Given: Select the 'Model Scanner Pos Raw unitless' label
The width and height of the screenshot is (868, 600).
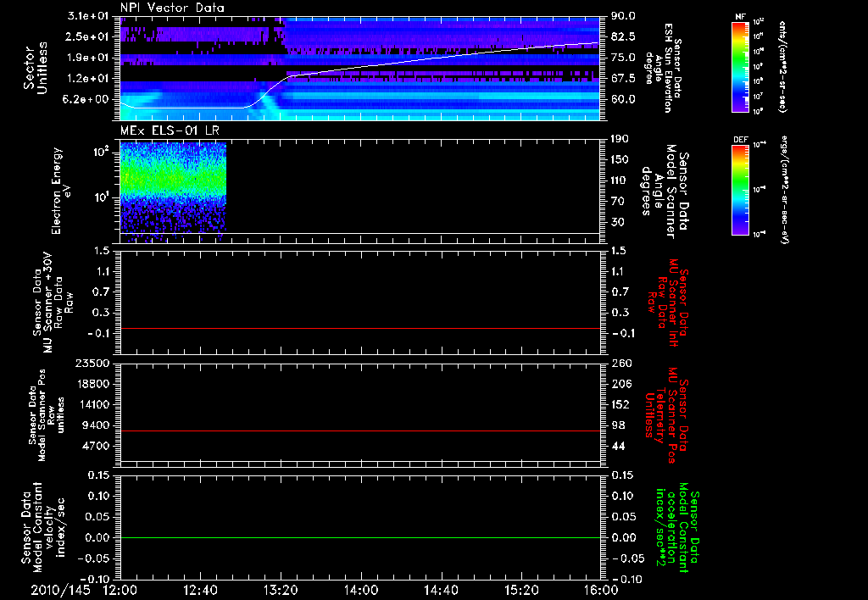Looking at the screenshot, I should point(47,415).
